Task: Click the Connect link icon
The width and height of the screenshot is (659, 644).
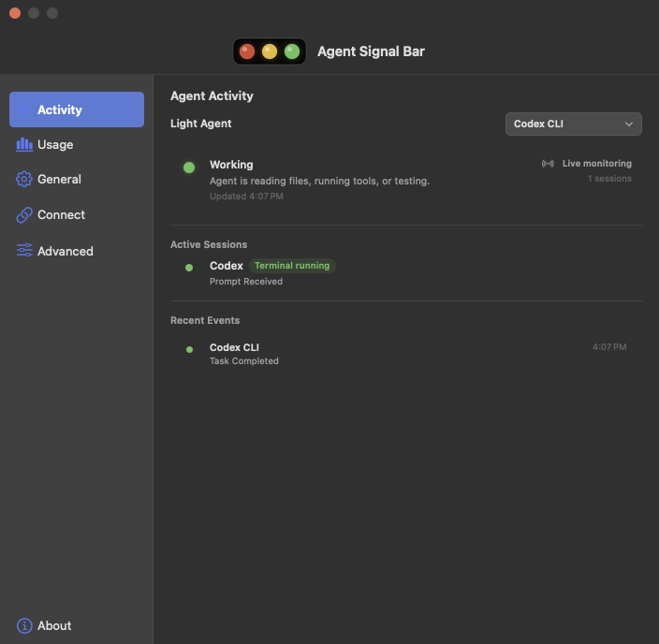Action: tap(24, 214)
